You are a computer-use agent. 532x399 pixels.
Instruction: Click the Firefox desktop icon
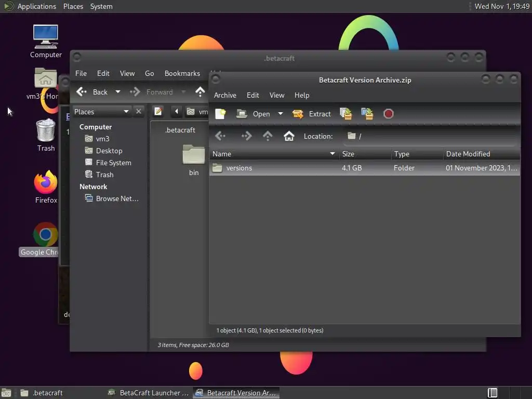click(46, 187)
